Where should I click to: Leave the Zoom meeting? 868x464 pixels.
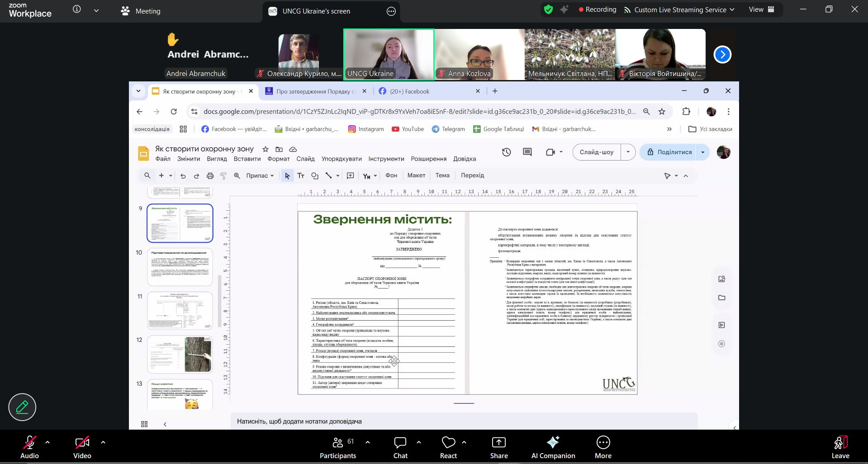pos(840,447)
